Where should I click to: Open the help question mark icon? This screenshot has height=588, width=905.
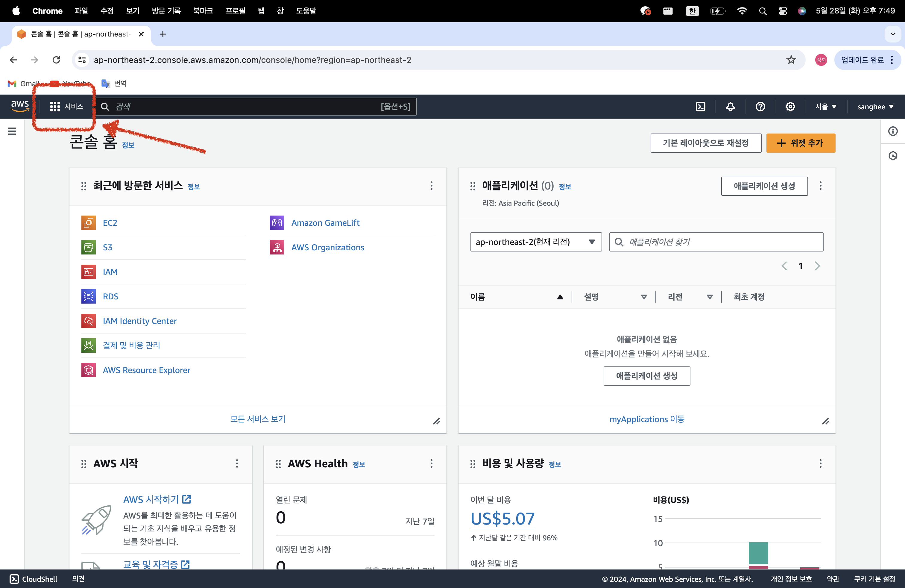[x=760, y=107]
